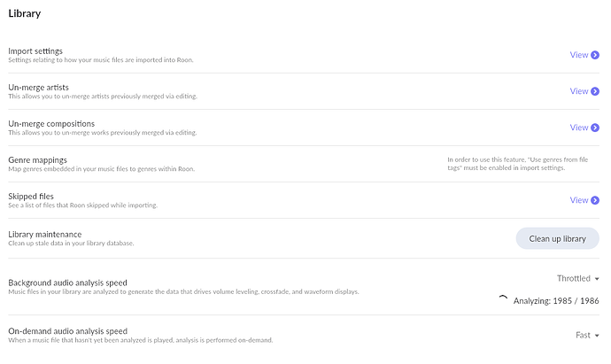Click the arrow icon beside Import settings View

595,55
